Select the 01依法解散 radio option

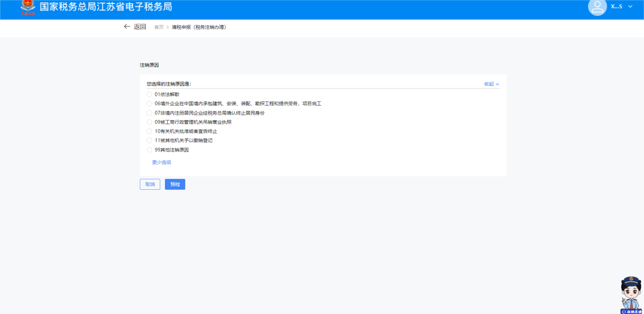pyautogui.click(x=149, y=94)
